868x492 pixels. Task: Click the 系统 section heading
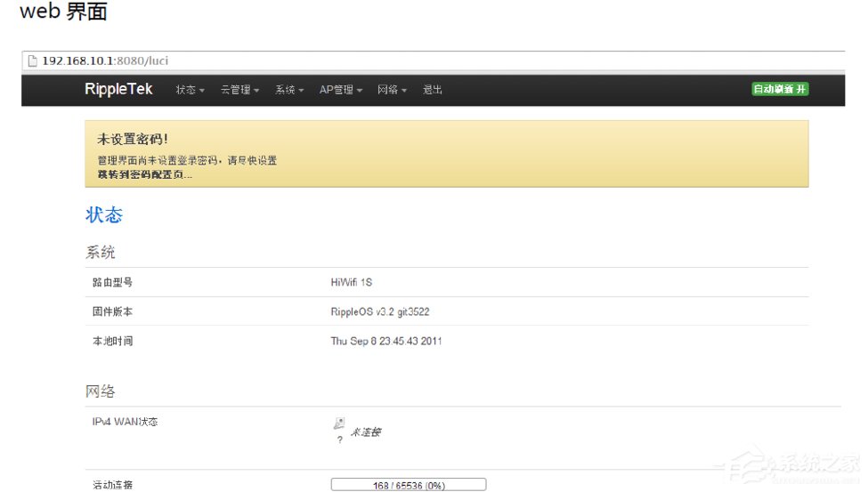pyautogui.click(x=101, y=253)
